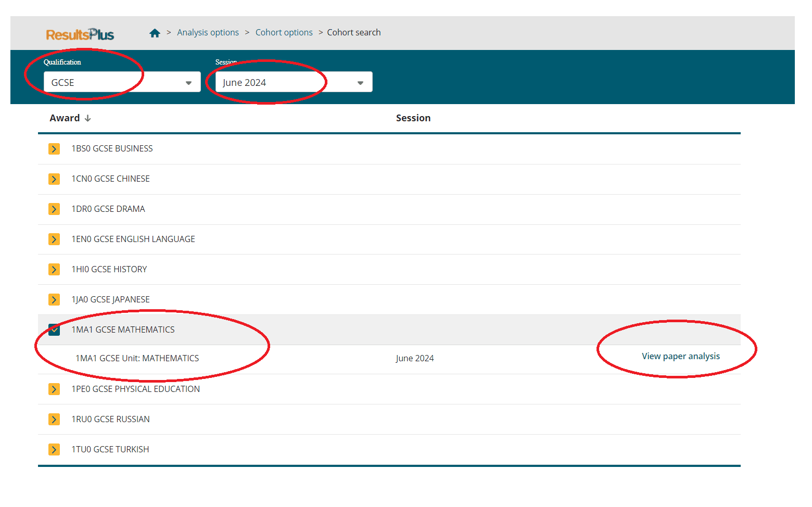Click the Session column header
This screenshot has width=812, height=507.
[413, 118]
